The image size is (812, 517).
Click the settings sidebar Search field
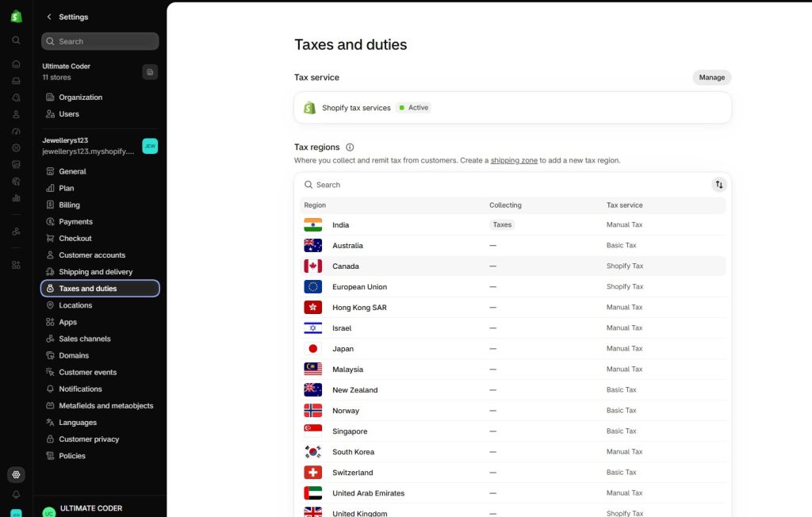(100, 41)
